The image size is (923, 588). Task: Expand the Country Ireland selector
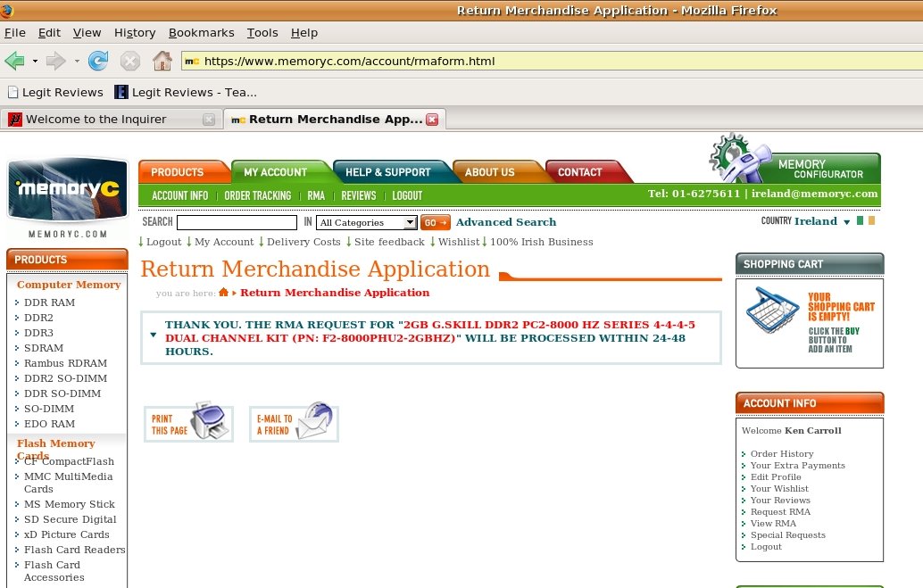coord(846,222)
